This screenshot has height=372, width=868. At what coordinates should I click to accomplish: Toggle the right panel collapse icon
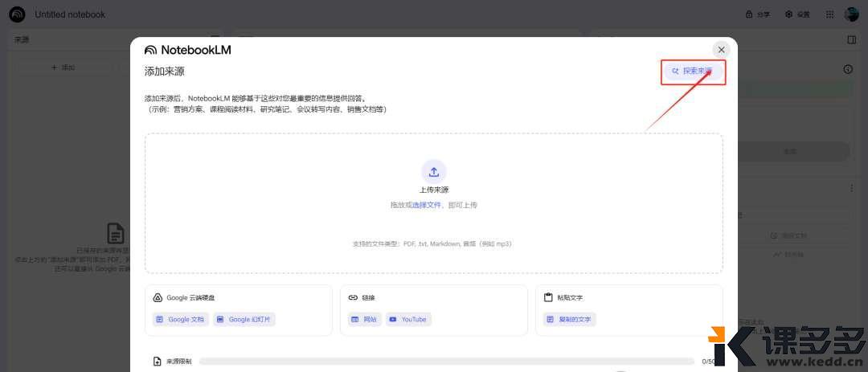pyautogui.click(x=851, y=40)
